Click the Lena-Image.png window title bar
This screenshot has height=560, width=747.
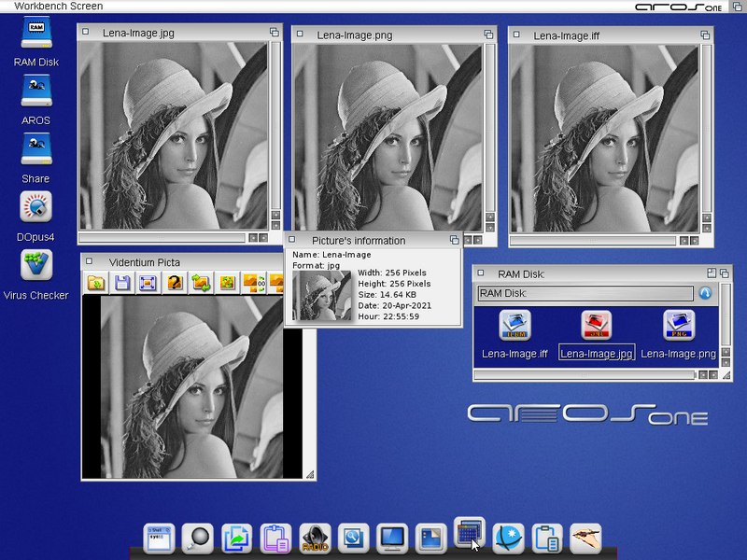point(393,35)
